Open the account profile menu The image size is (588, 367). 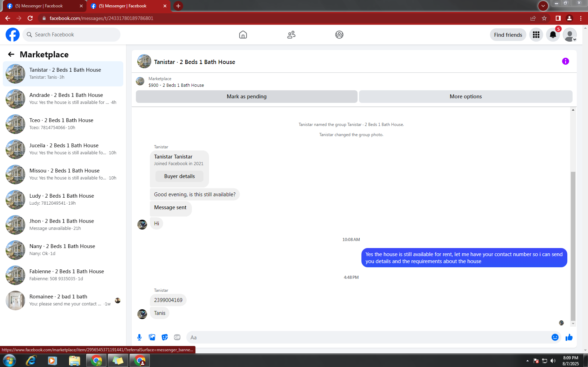click(x=570, y=35)
